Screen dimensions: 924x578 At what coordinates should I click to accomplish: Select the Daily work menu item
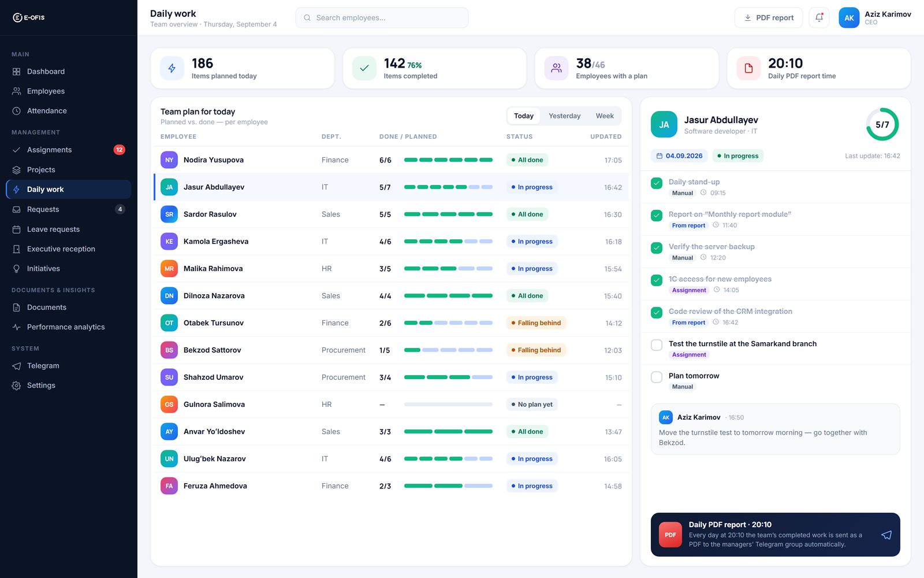tap(68, 190)
